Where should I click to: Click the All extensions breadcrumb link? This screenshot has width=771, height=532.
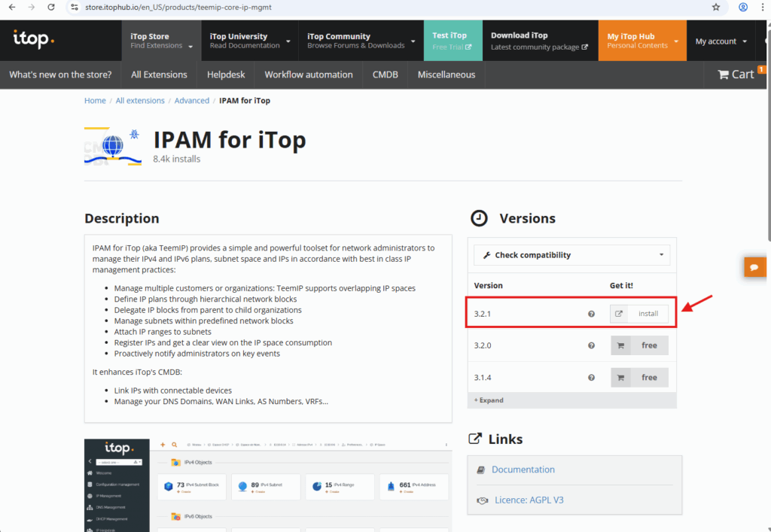pyautogui.click(x=140, y=100)
